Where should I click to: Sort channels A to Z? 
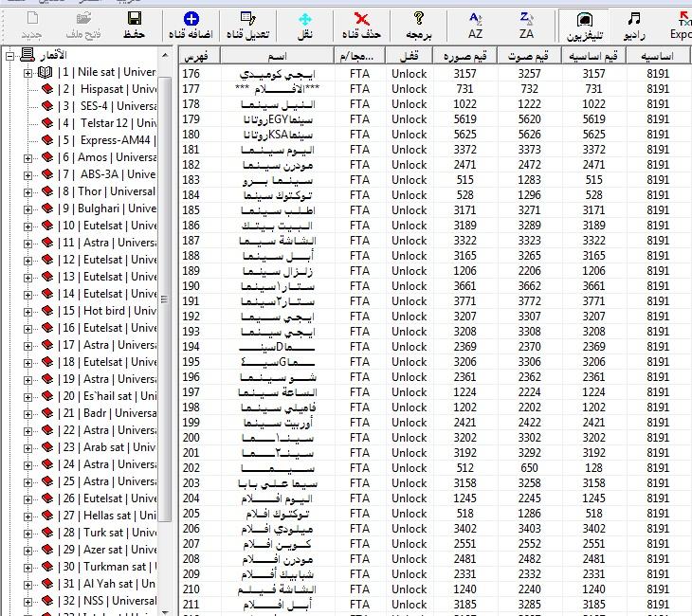[475, 19]
